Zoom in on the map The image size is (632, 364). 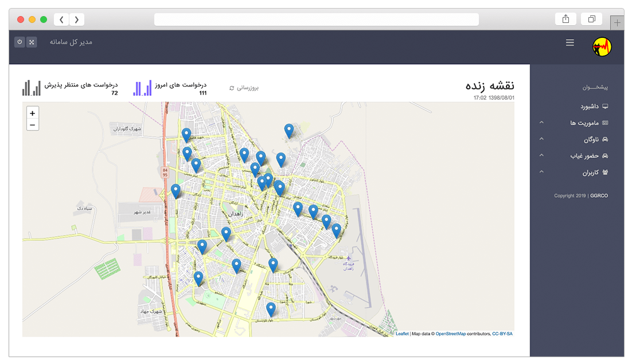pyautogui.click(x=32, y=113)
